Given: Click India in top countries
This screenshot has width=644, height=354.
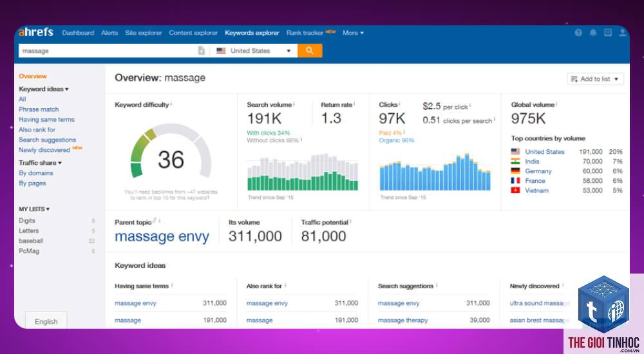Looking at the screenshot, I should (x=532, y=162).
